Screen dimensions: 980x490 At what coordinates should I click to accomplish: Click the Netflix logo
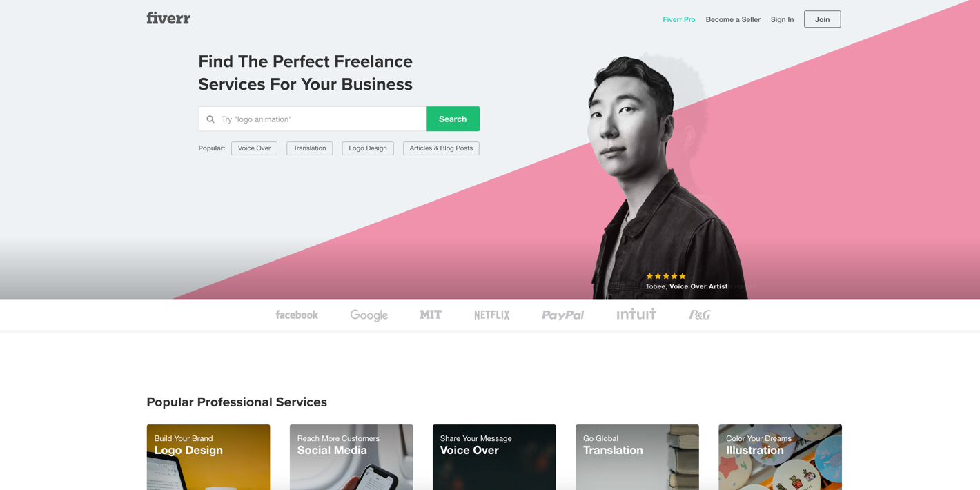tap(491, 315)
